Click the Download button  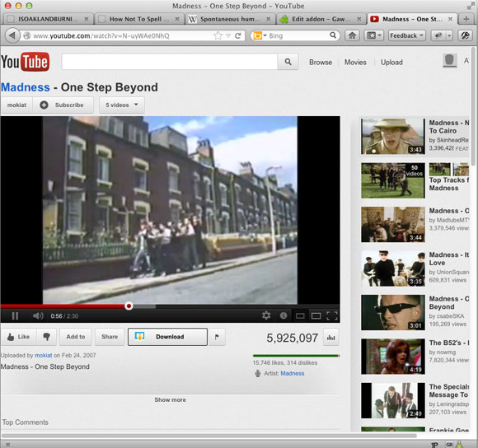(x=167, y=337)
